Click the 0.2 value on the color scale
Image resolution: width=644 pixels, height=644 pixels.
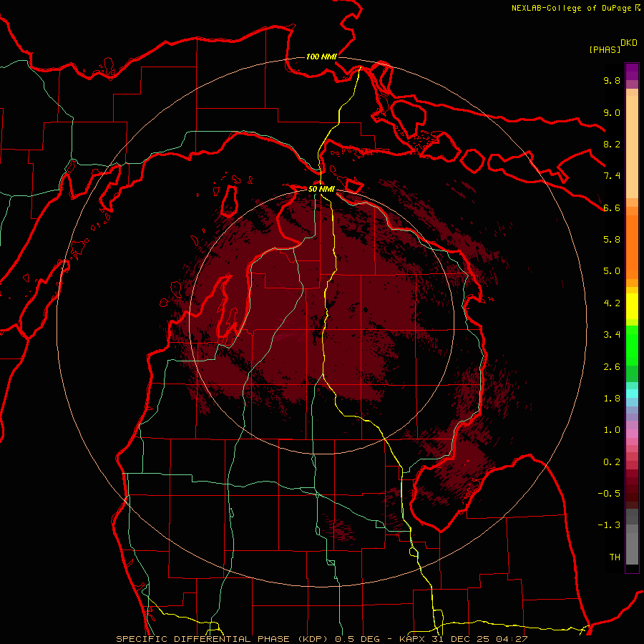point(612,462)
